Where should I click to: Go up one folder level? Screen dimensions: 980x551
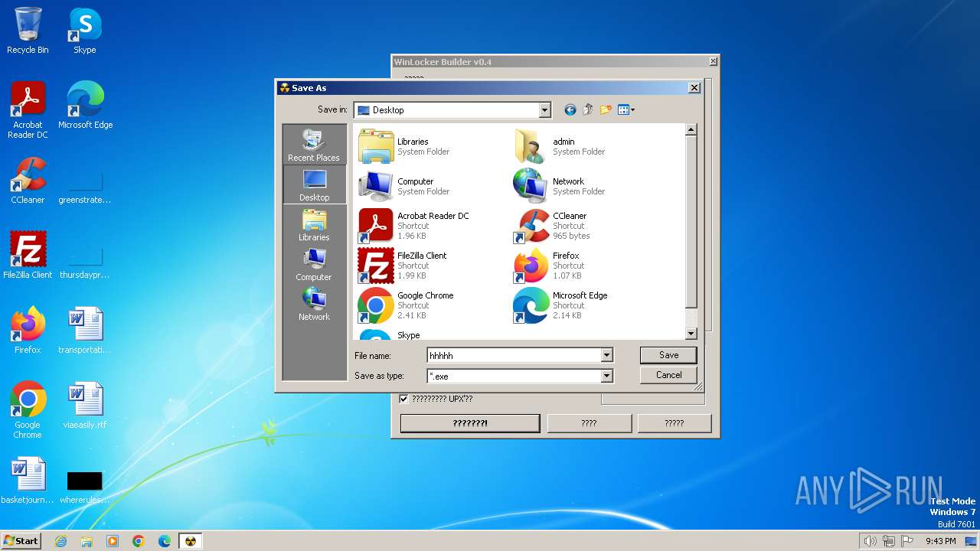click(588, 110)
